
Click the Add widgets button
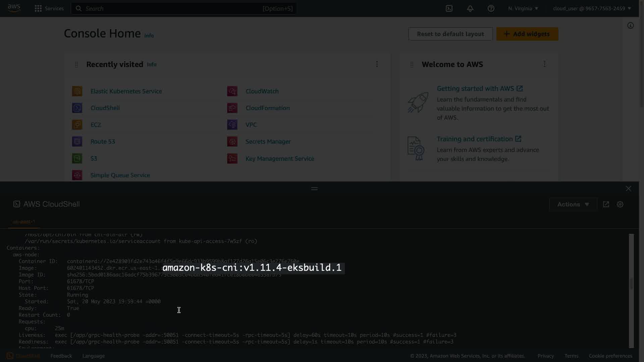coord(527,34)
